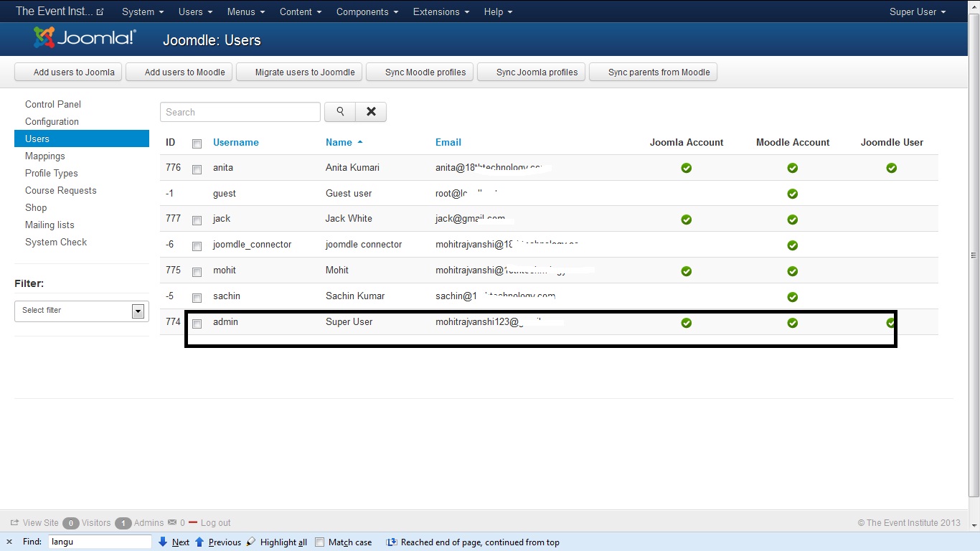This screenshot has height=551, width=980.
Task: Open Configuration in sidebar
Action: [52, 121]
